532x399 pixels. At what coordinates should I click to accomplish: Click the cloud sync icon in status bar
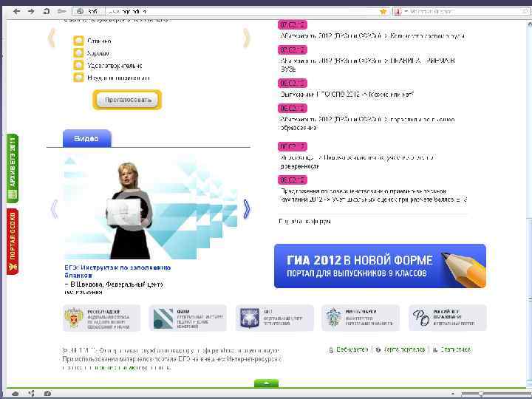coord(16,394)
